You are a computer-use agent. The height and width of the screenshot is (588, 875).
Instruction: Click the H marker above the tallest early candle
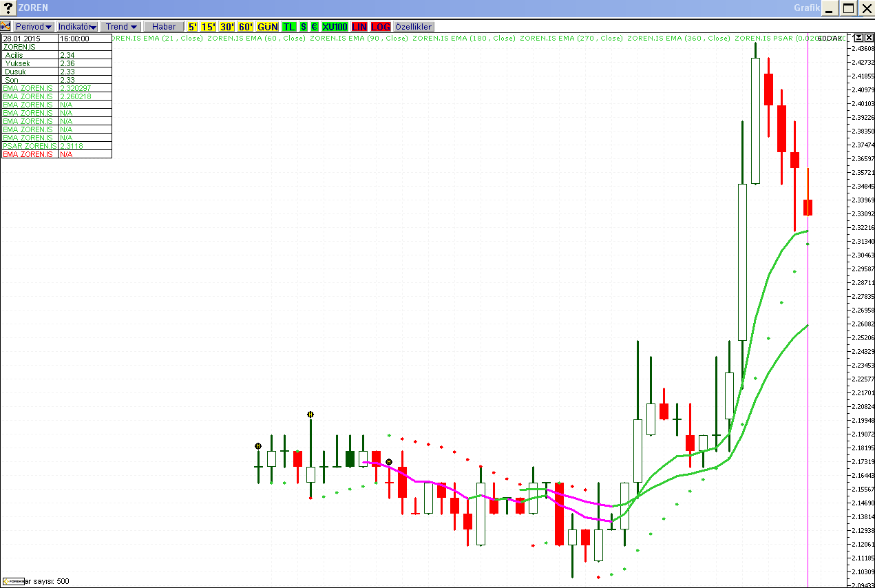point(310,414)
